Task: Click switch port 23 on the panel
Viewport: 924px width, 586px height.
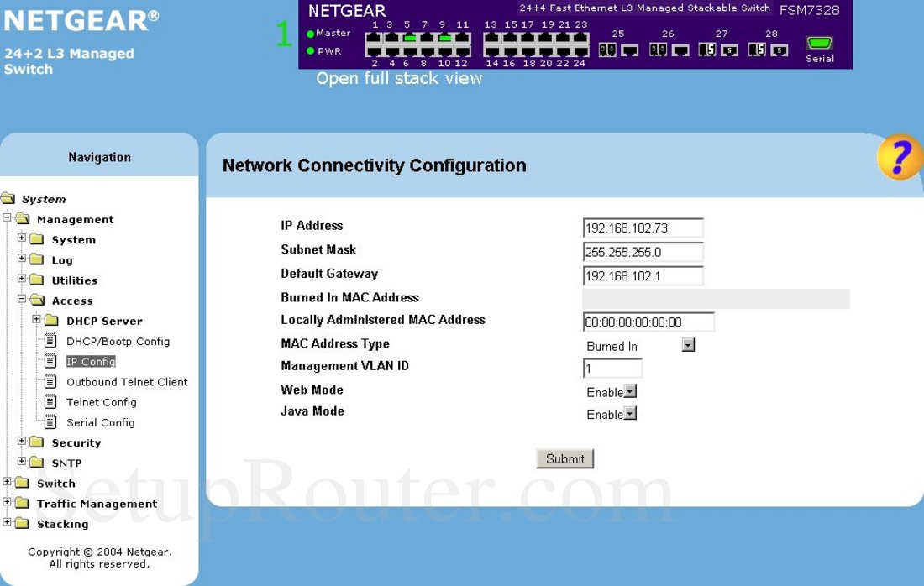Action: (581, 39)
